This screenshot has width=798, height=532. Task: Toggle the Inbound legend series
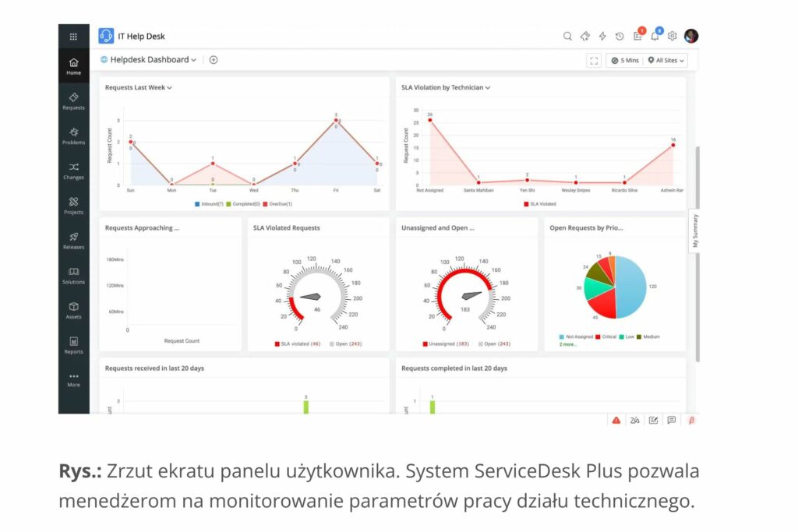tap(210, 204)
